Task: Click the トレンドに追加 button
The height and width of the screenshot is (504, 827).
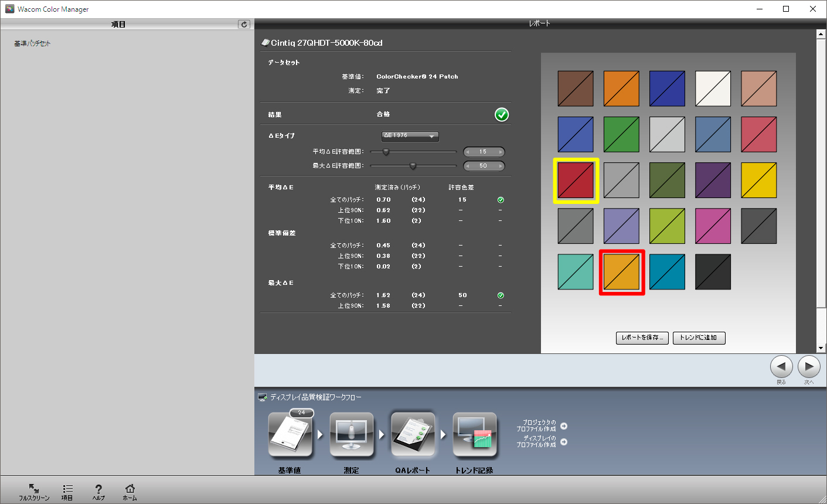Action: point(699,338)
